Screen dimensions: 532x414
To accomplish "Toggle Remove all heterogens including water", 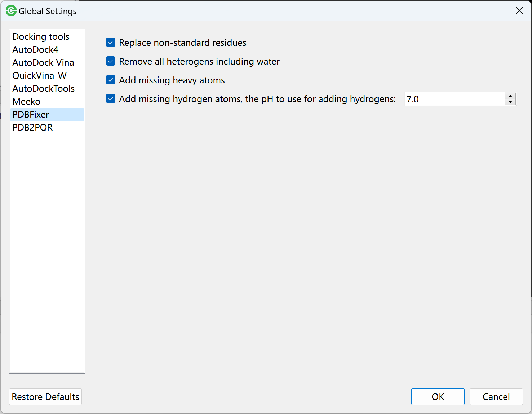I will point(111,61).
